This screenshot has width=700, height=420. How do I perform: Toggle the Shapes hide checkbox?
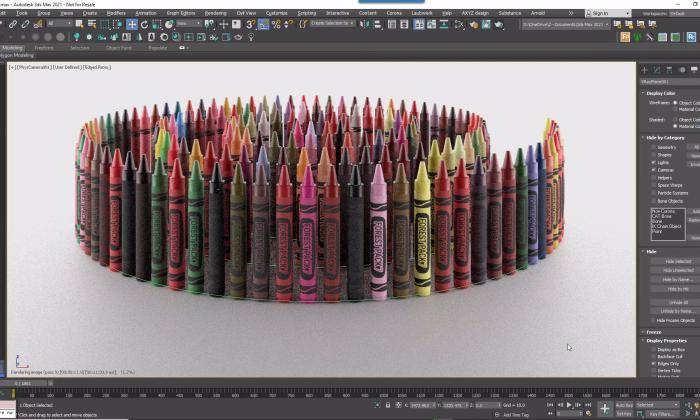click(x=654, y=155)
